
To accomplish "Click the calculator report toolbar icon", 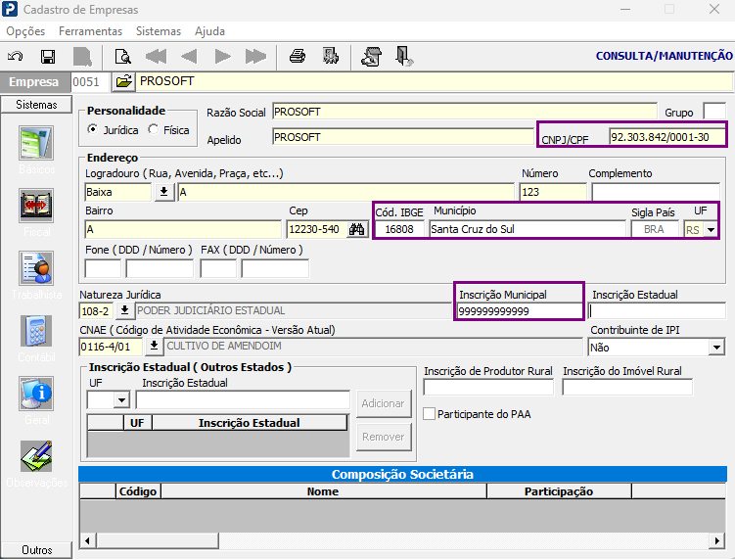I will (331, 56).
